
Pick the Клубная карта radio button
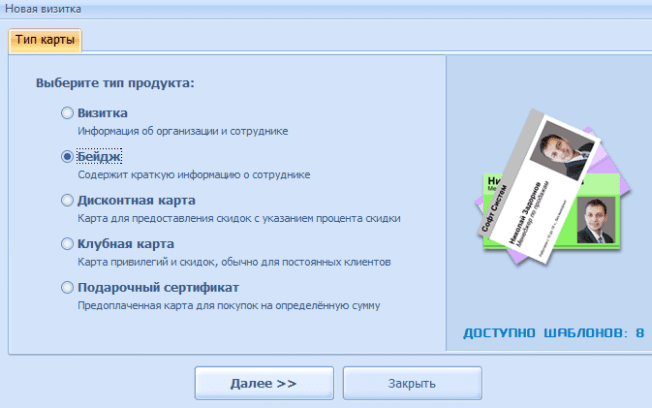tap(67, 244)
